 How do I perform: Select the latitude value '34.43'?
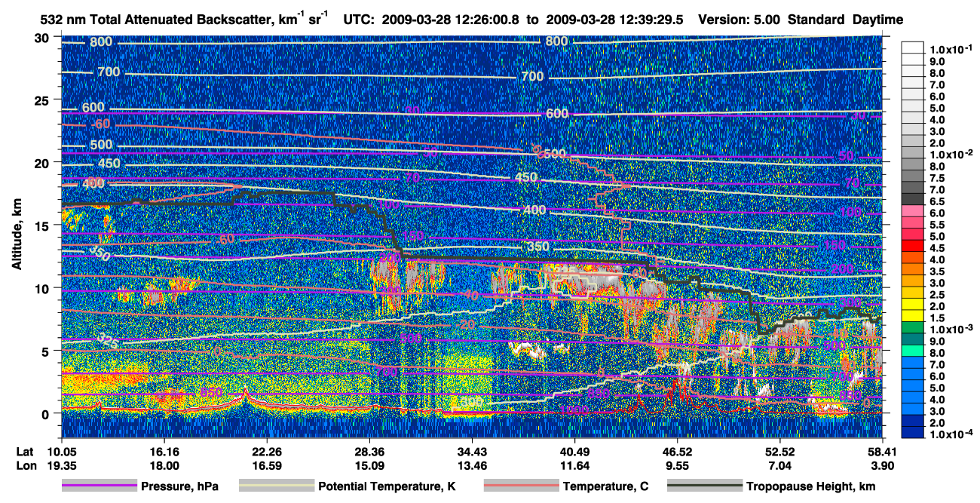[x=471, y=452]
